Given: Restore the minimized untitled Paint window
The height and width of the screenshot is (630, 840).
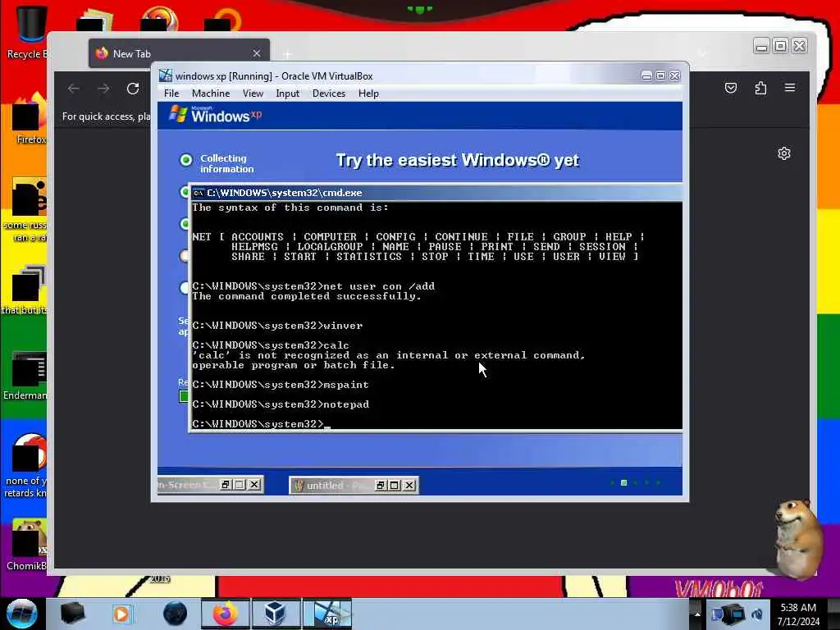Looking at the screenshot, I should click(x=381, y=486).
